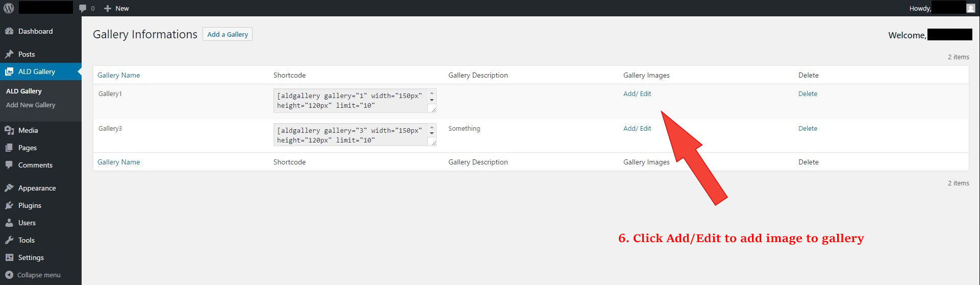Click Add a Gallery button
This screenshot has width=980, height=285.
click(x=228, y=34)
